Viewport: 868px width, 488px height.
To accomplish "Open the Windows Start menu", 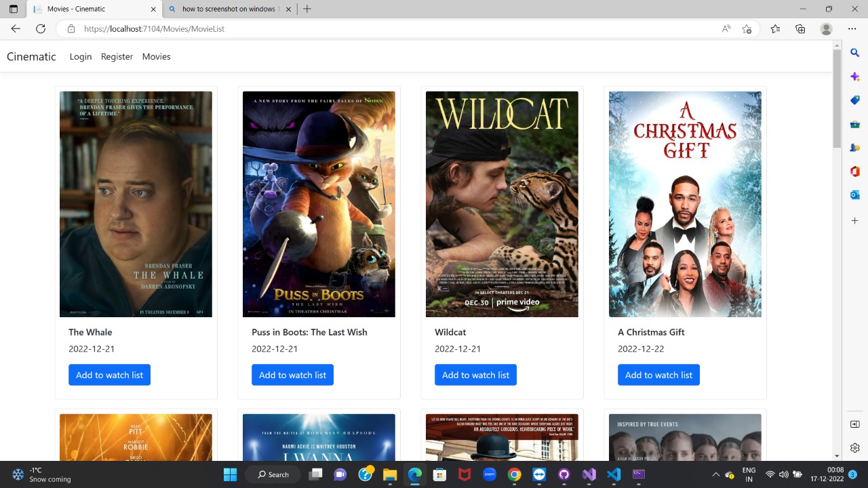I will [x=231, y=474].
